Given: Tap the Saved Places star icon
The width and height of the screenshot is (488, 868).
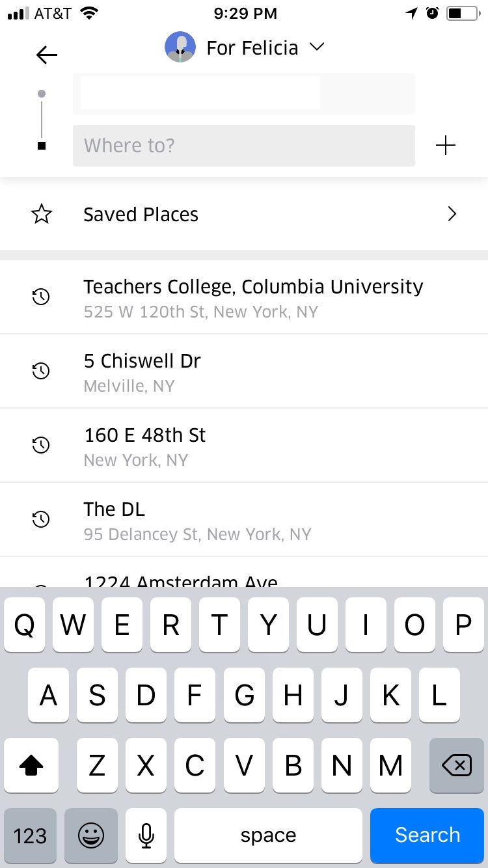Looking at the screenshot, I should pyautogui.click(x=42, y=214).
